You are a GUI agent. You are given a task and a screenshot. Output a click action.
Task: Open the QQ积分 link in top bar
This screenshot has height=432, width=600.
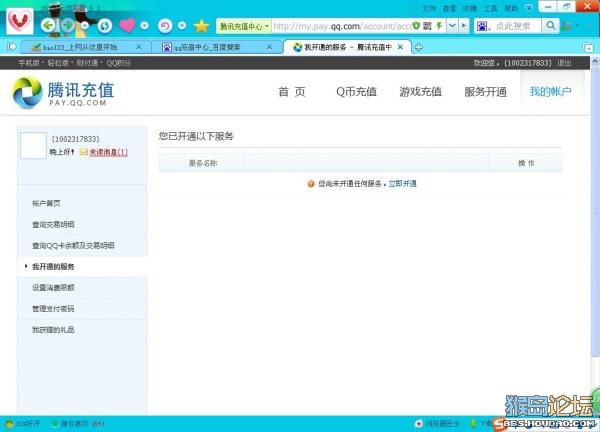tap(118, 63)
